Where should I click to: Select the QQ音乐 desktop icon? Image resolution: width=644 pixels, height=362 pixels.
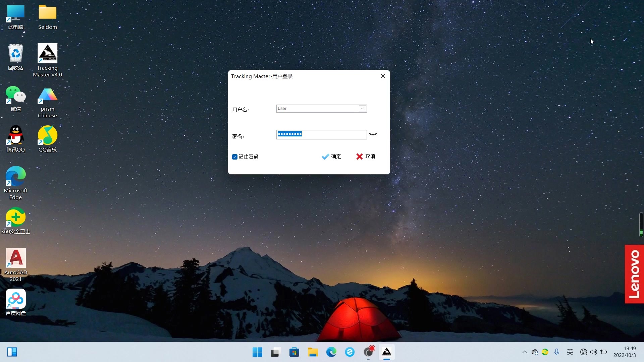(47, 139)
